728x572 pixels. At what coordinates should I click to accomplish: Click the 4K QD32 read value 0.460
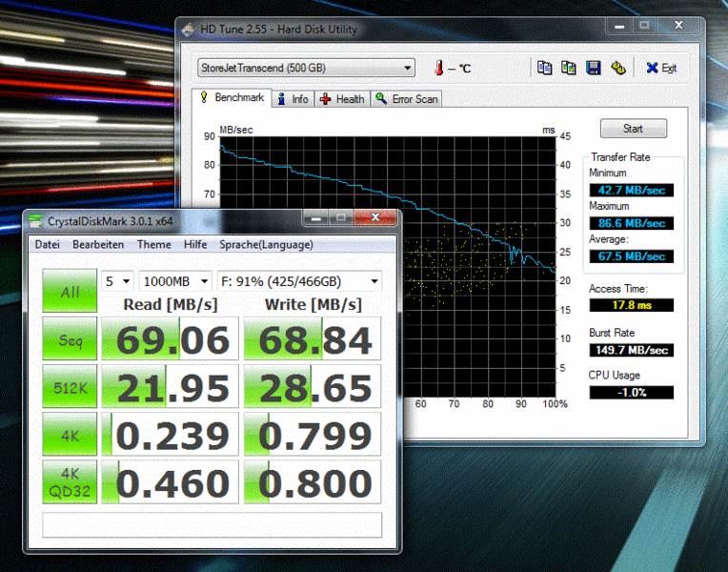(170, 482)
